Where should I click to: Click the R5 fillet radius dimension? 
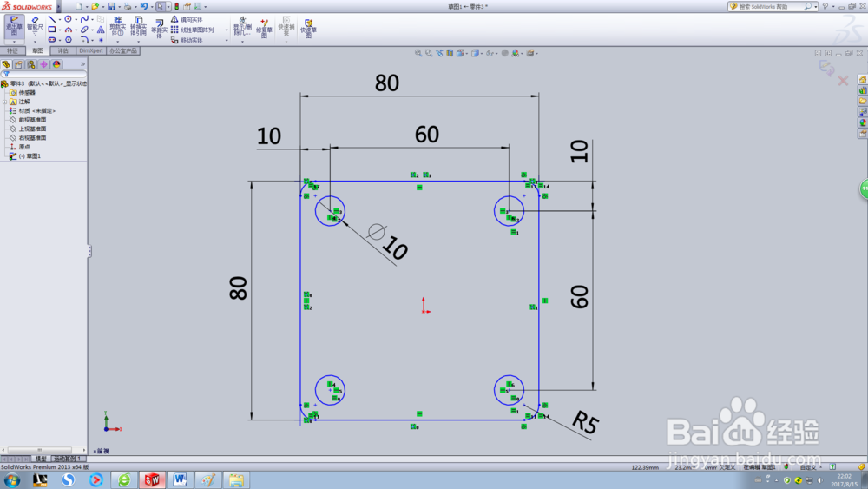(584, 422)
